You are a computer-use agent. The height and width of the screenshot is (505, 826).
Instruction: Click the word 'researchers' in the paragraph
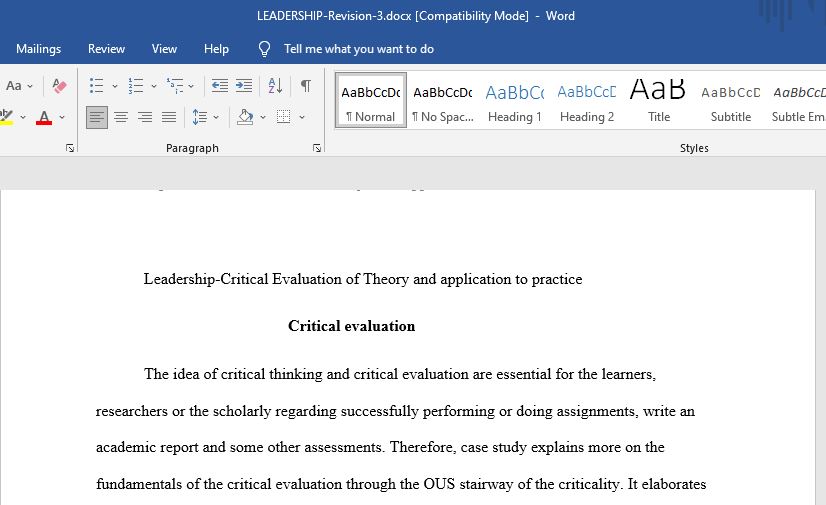tap(133, 411)
